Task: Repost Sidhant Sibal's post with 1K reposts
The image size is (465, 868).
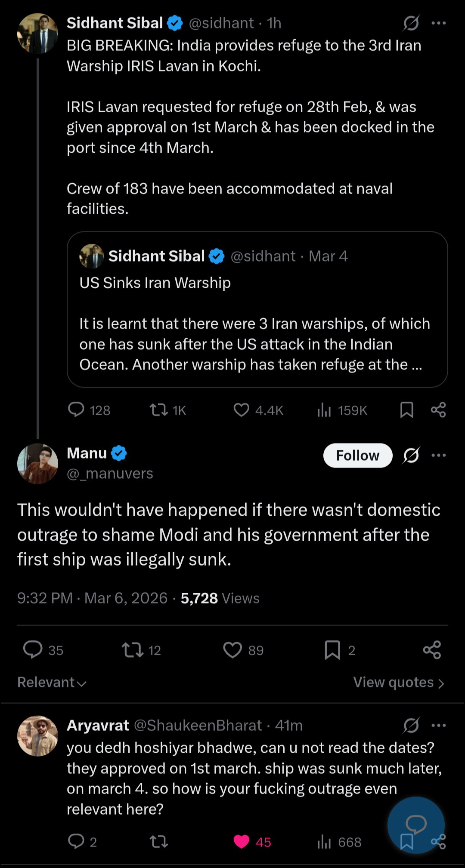Action: click(158, 410)
